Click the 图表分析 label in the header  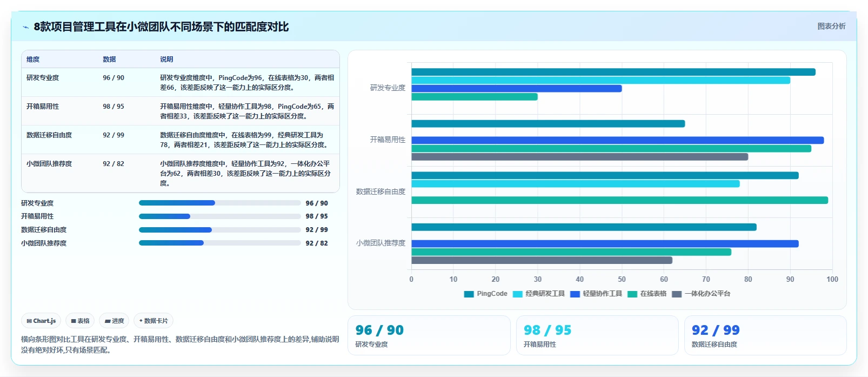(831, 26)
